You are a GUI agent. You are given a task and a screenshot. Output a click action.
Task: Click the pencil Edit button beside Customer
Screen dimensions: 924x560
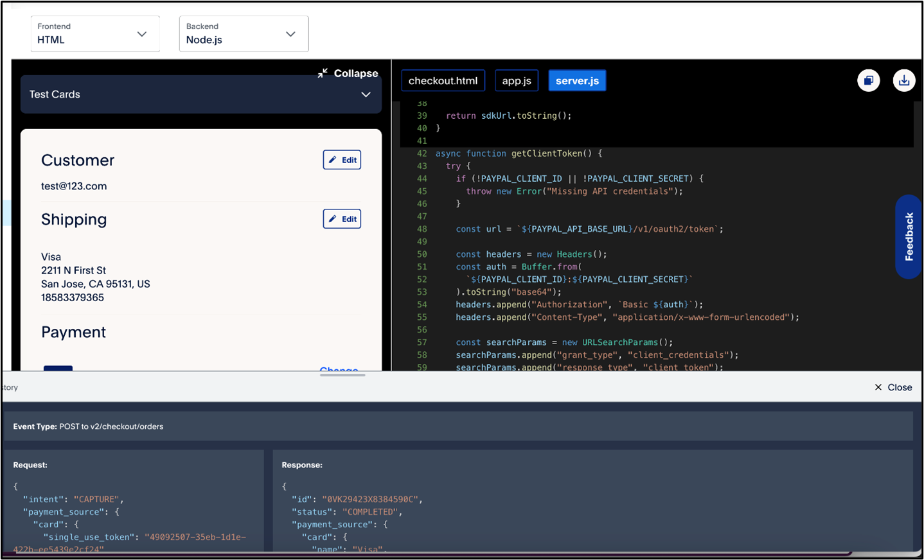pyautogui.click(x=342, y=160)
